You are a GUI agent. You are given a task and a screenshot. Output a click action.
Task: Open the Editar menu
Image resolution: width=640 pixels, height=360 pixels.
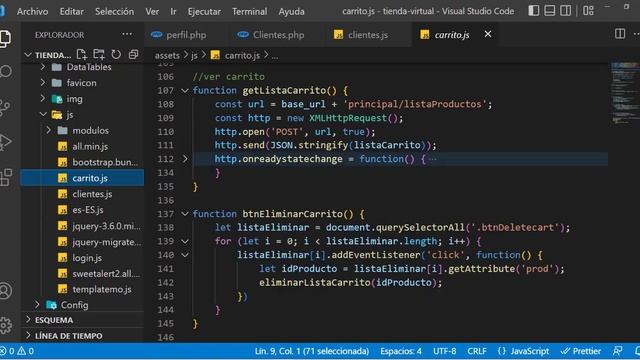(x=71, y=11)
